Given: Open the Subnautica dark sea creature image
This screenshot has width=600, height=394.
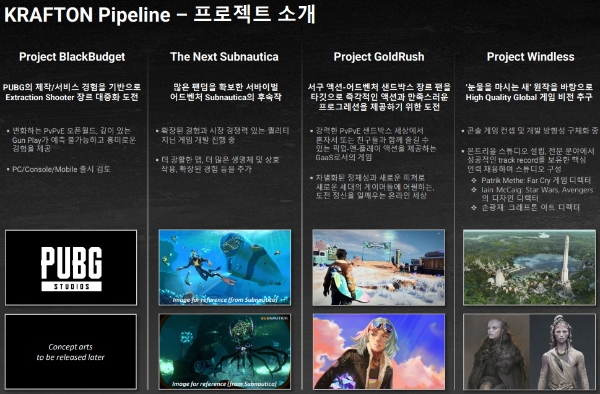Looking at the screenshot, I should (225, 352).
